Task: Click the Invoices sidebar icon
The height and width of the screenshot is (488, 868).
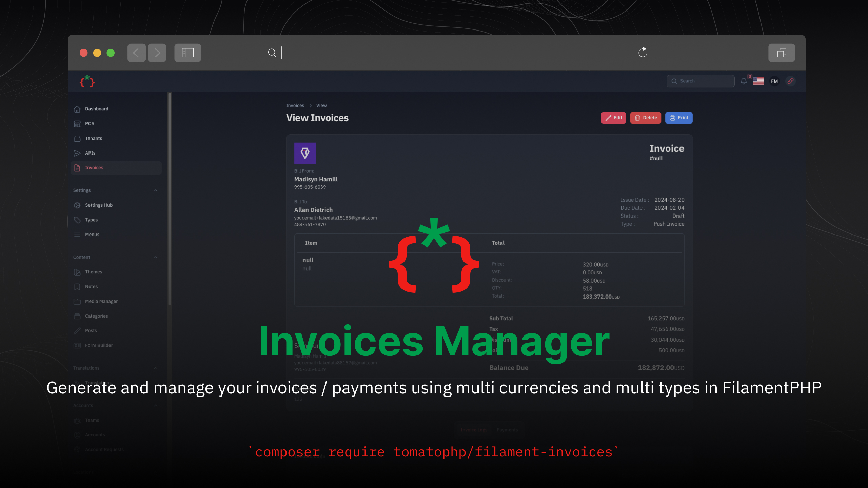Action: (78, 167)
